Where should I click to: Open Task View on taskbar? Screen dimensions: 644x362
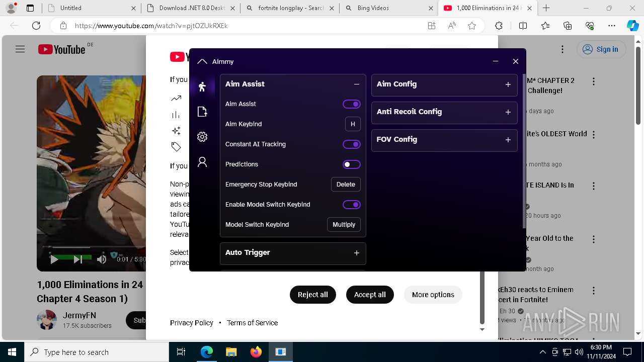(181, 352)
